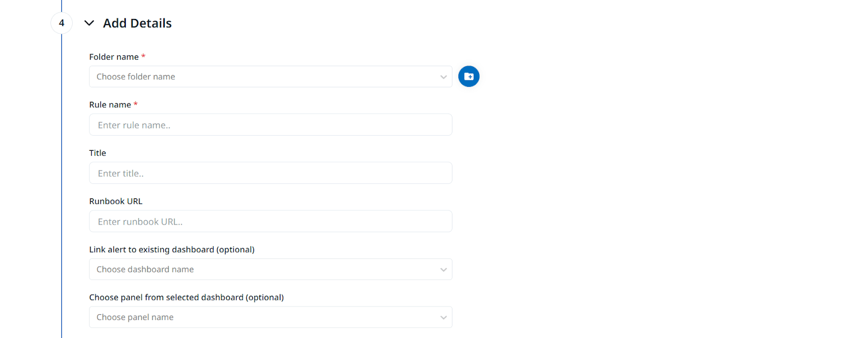The width and height of the screenshot is (868, 338).
Task: Focus the Enter runbook URL field
Action: click(271, 221)
